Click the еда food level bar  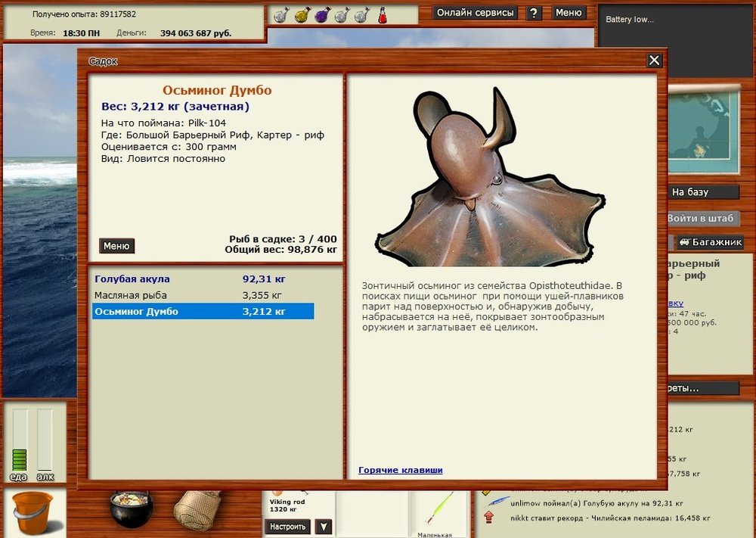(x=19, y=443)
